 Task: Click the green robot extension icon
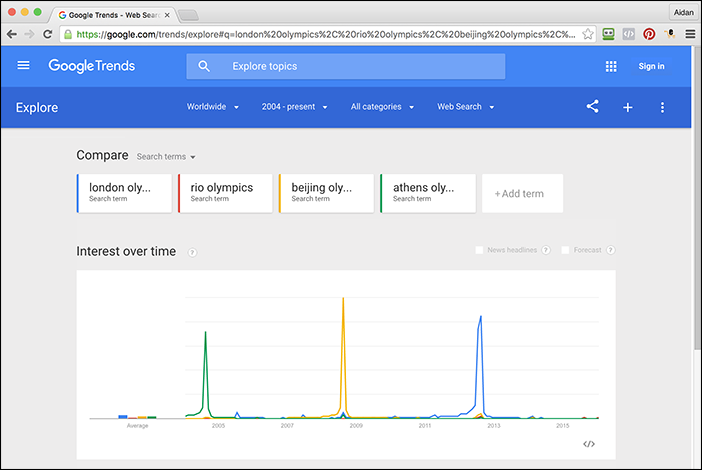tap(608, 34)
